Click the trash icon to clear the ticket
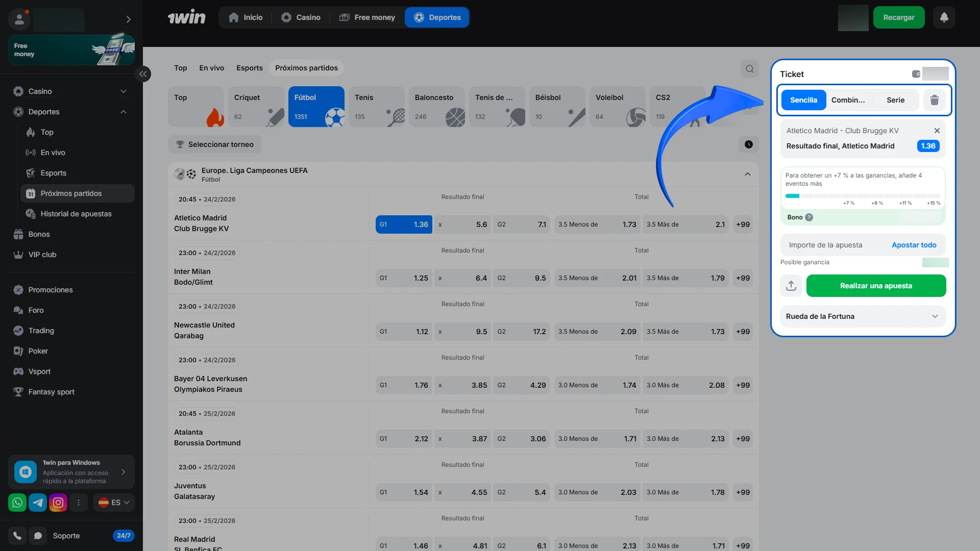This screenshot has width=980, height=551. [934, 100]
